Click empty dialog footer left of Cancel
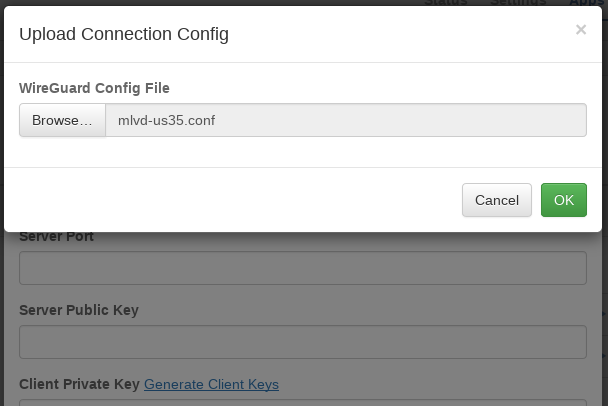The image size is (608, 406). pos(230,200)
